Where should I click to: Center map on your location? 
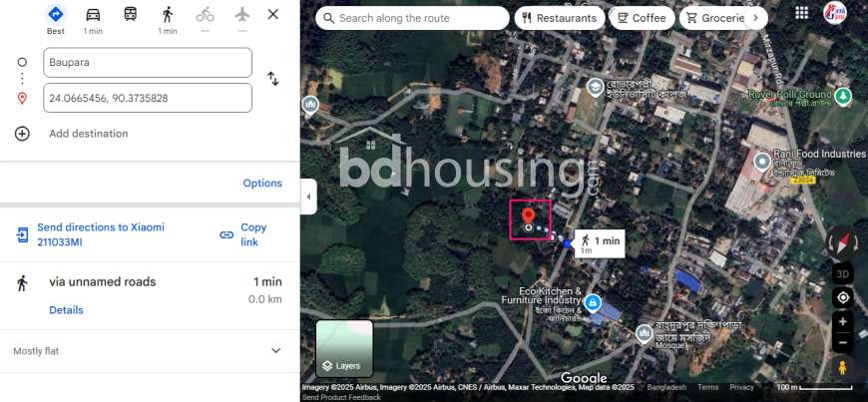click(x=842, y=298)
